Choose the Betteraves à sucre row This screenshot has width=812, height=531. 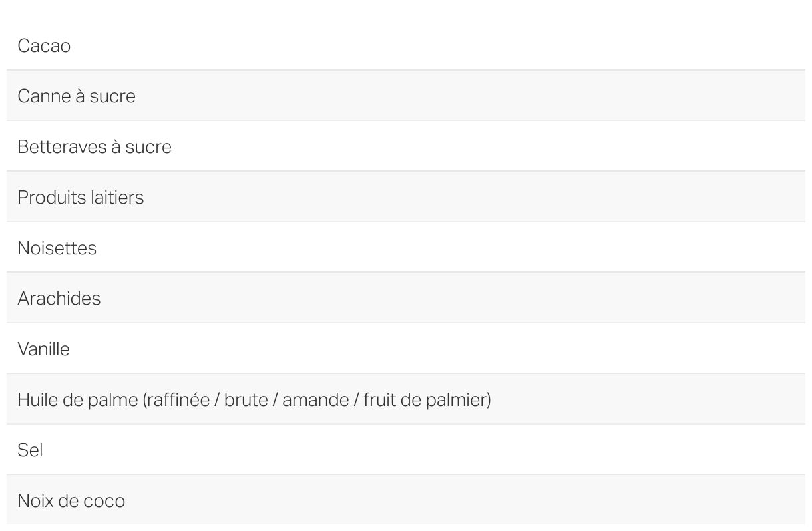tap(406, 146)
